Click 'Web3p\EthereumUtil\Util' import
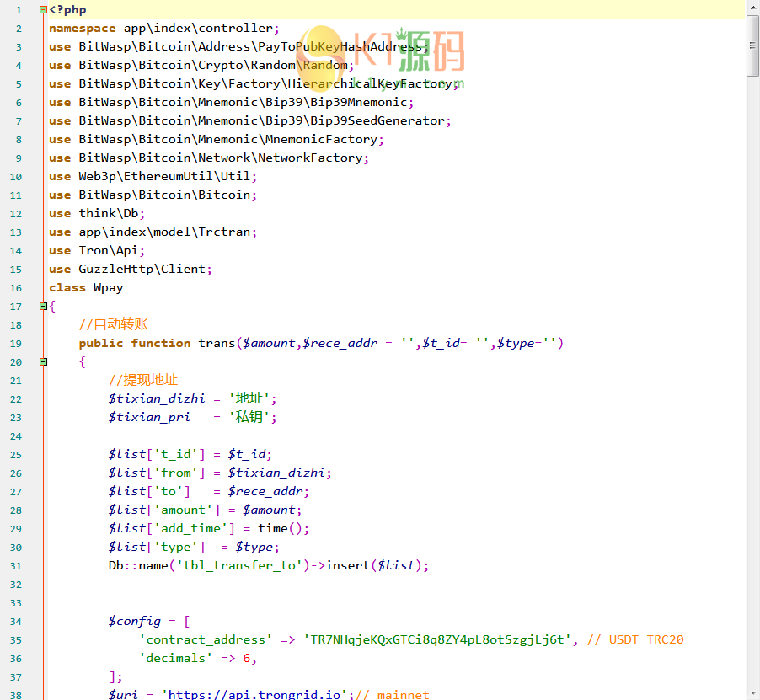 165,176
